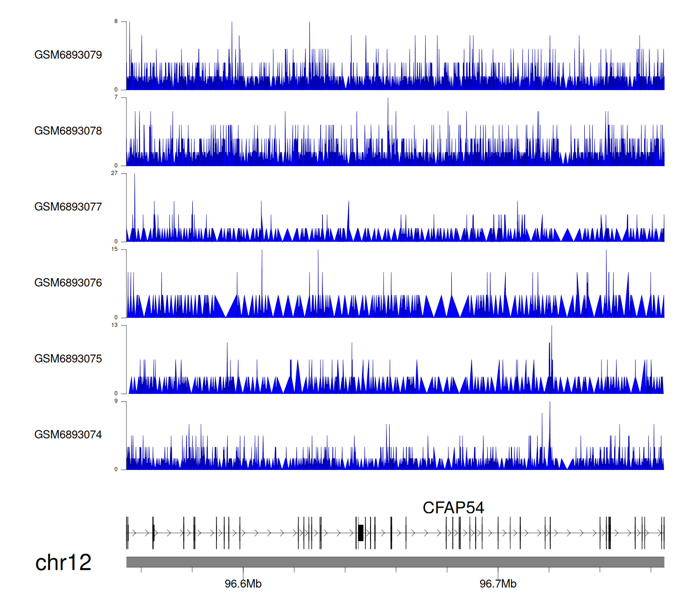Select the GSM6893078 track name
This screenshot has height=616, width=700.
tap(68, 131)
